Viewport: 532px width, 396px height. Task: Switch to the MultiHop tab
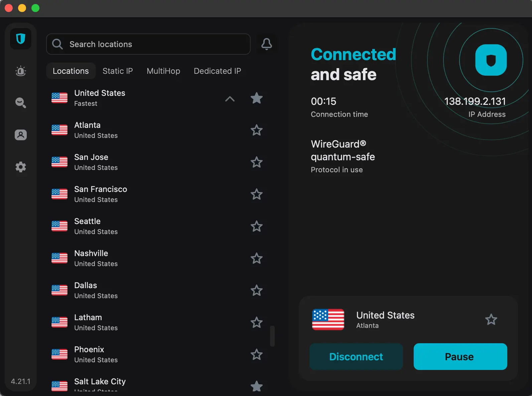pos(163,71)
